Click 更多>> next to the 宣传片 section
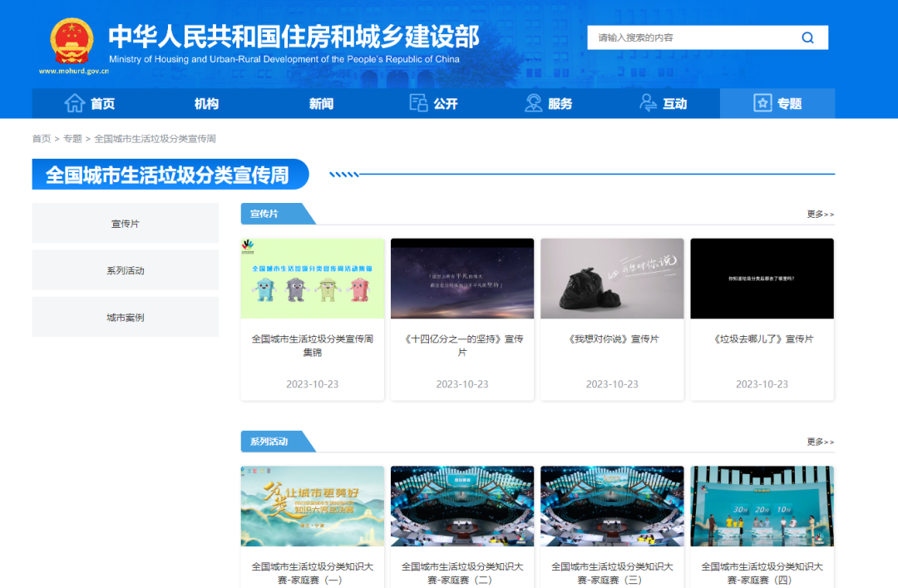The image size is (898, 588). (819, 214)
